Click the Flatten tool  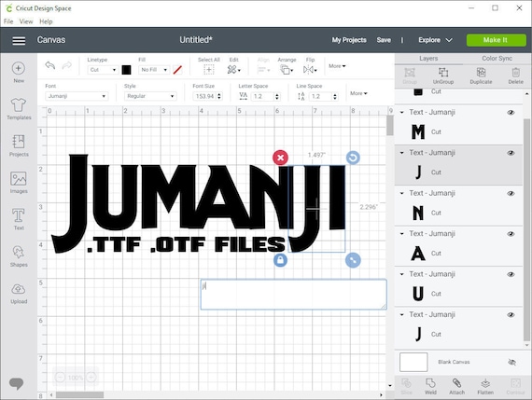point(485,386)
